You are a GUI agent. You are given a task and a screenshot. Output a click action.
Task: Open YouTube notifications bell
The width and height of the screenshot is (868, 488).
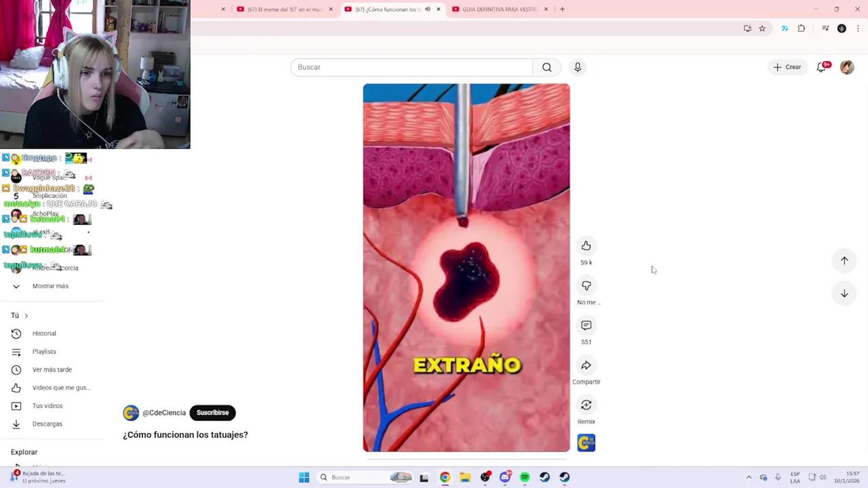coord(822,67)
